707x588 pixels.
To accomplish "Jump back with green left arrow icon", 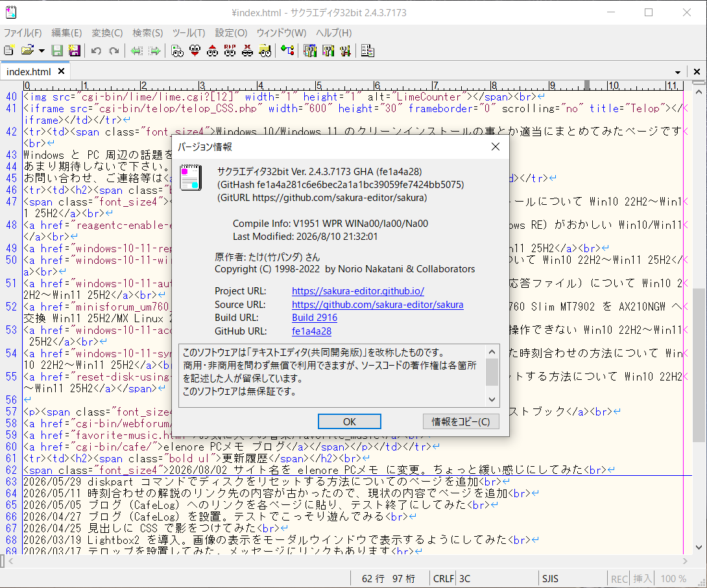I will pos(137,51).
